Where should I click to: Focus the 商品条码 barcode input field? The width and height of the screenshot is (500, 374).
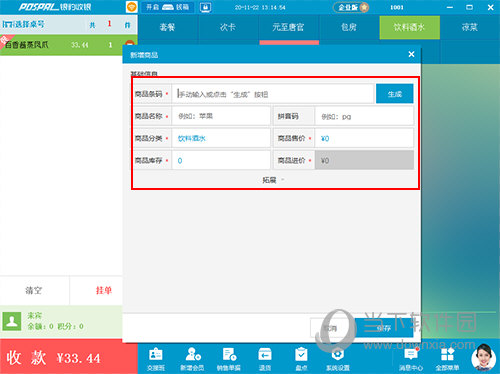(x=273, y=94)
